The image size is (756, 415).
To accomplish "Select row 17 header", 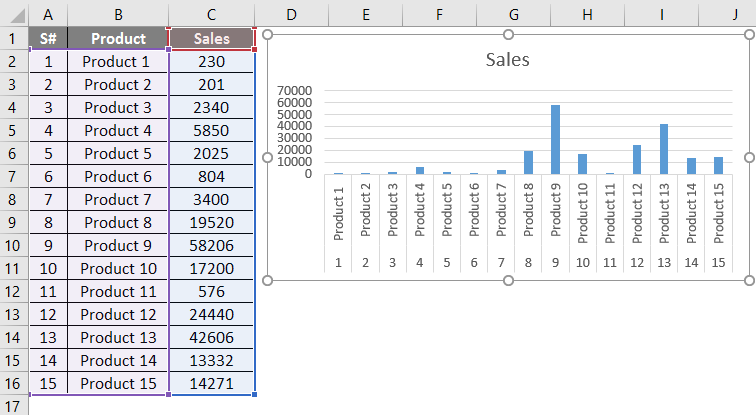I will pos(12,406).
